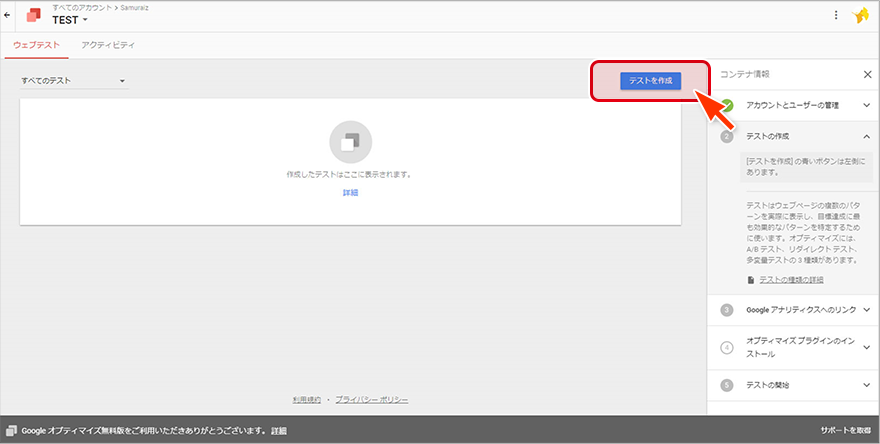Open the すべてのテスト filter dropdown
Viewport: 880px width, 444px height.
pos(74,81)
